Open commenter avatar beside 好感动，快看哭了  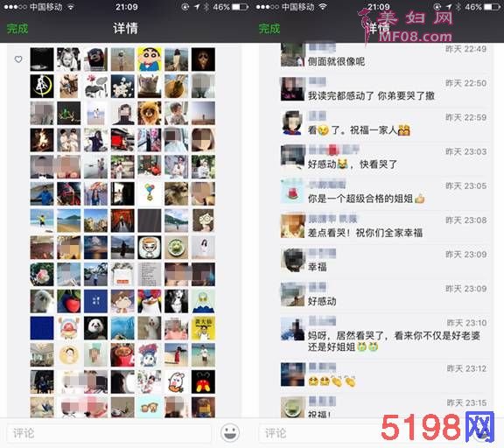point(292,157)
